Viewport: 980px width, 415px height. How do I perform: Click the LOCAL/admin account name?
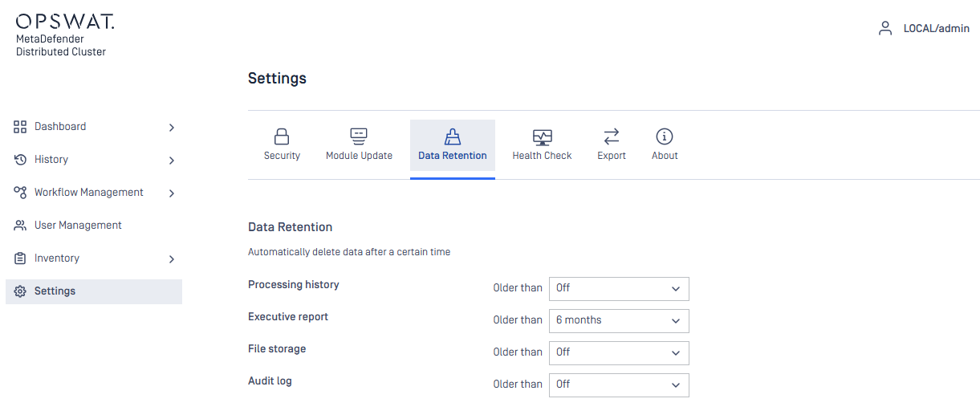point(936,29)
